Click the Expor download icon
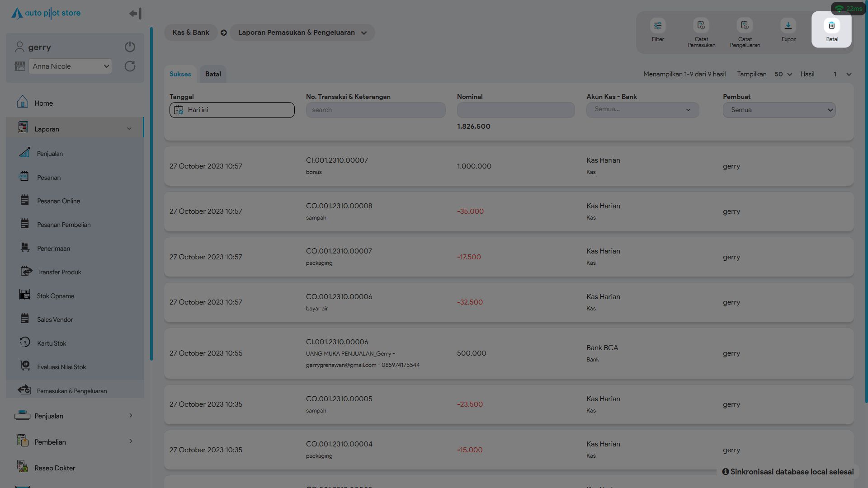Screen dimensions: 868x488 788,26
